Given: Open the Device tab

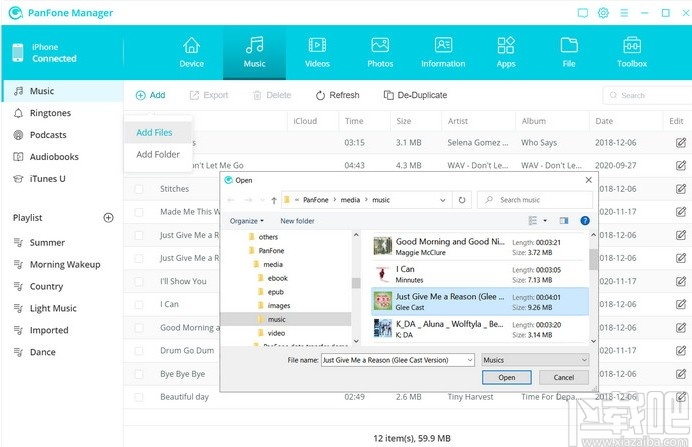Looking at the screenshot, I should pos(192,53).
